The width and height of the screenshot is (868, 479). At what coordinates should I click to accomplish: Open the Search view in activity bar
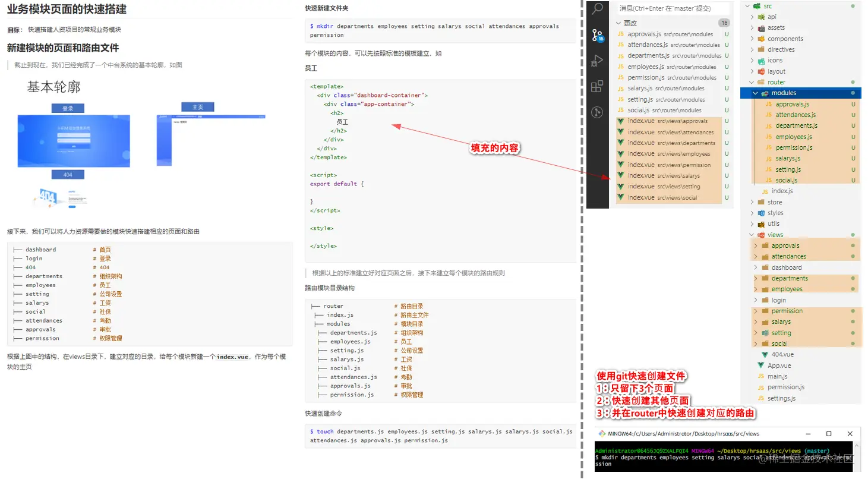(x=598, y=9)
